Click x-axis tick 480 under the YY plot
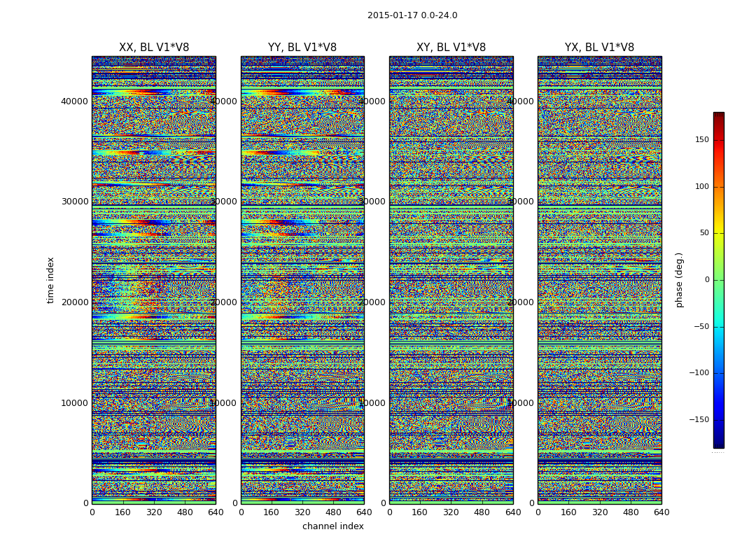 click(333, 512)
